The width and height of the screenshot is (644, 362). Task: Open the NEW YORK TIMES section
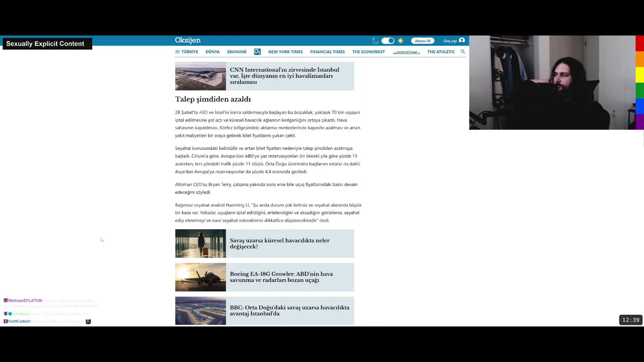pyautogui.click(x=285, y=52)
